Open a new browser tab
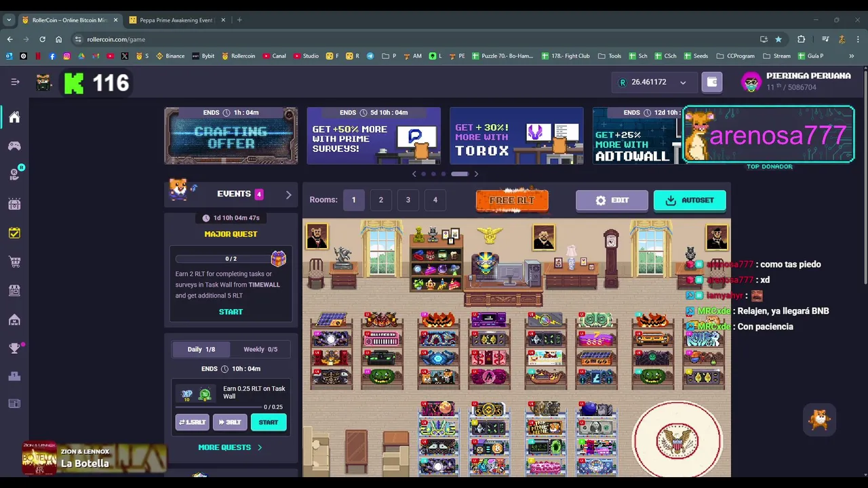Screen dimensions: 868x488 (239, 20)
